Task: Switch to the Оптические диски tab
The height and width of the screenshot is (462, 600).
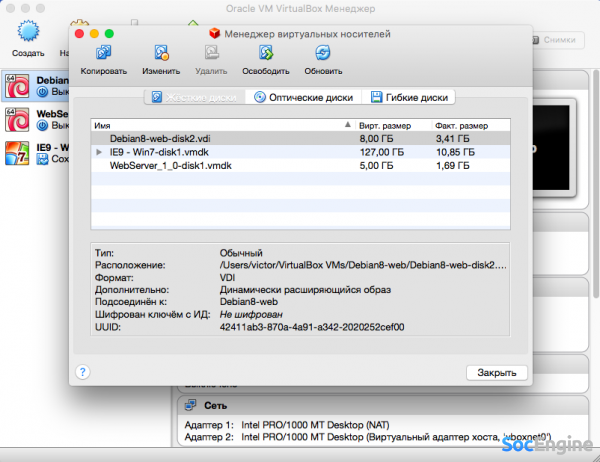Action: coord(303,97)
